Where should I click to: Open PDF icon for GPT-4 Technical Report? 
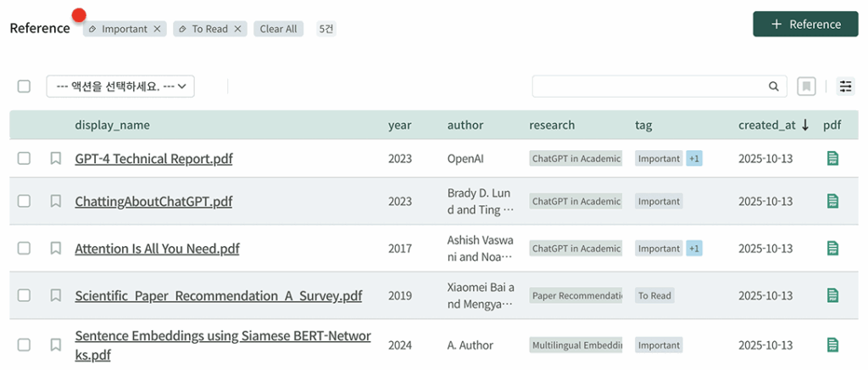coord(832,159)
